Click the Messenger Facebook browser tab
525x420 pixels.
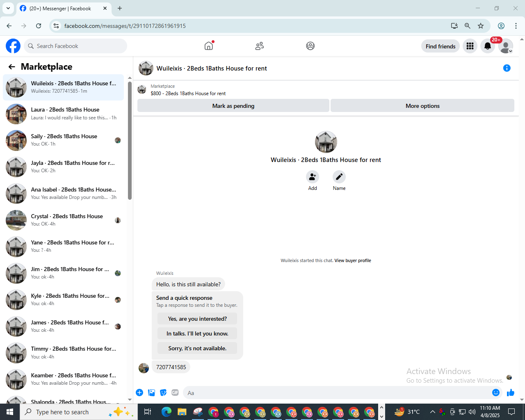pos(64,8)
